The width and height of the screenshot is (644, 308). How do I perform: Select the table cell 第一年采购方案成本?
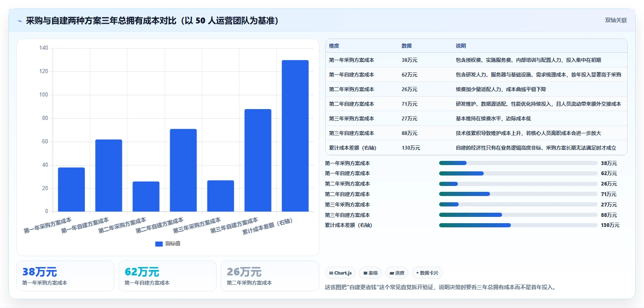pyautogui.click(x=351, y=60)
